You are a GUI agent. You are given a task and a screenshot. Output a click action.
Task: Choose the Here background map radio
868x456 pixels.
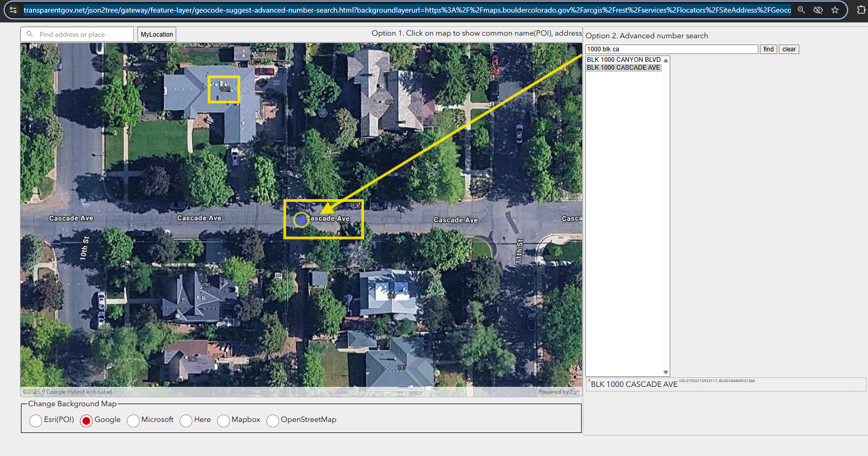(x=186, y=420)
